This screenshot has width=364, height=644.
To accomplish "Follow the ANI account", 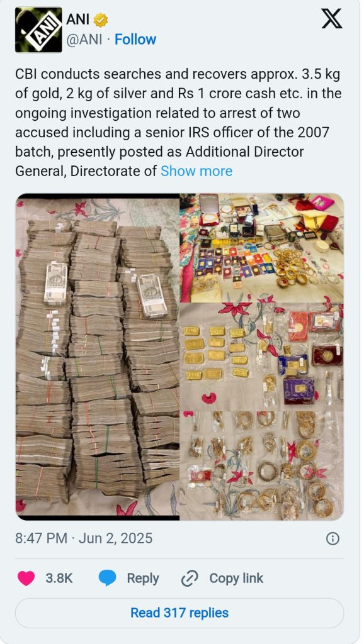I will pos(135,40).
